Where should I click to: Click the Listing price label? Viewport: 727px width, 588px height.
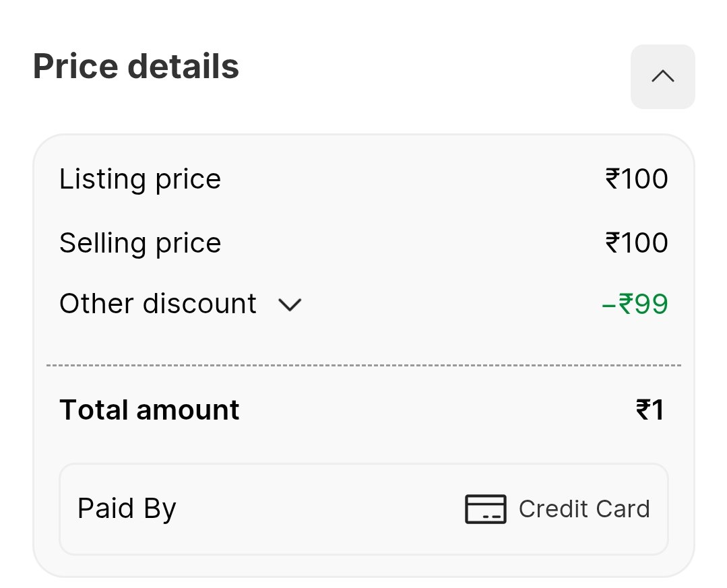pos(140,179)
